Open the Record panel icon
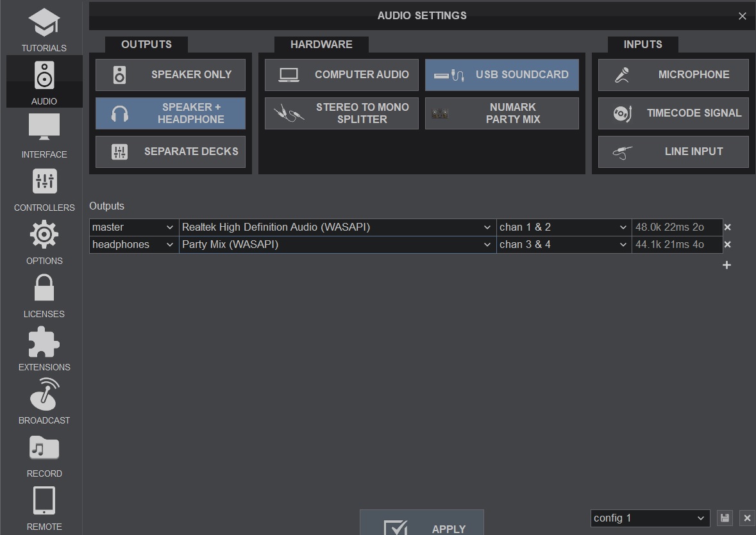 44,448
